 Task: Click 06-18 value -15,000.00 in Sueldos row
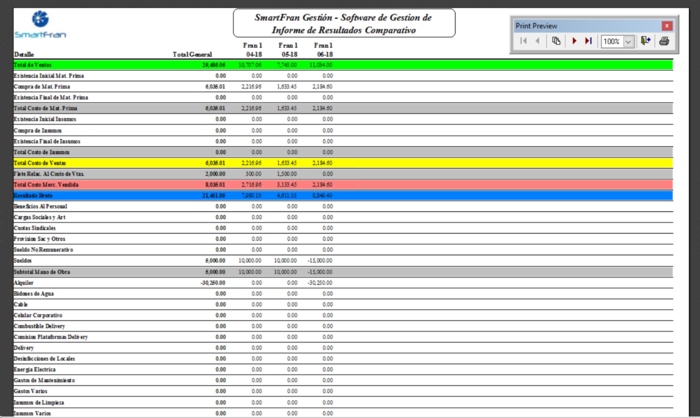(x=320, y=260)
